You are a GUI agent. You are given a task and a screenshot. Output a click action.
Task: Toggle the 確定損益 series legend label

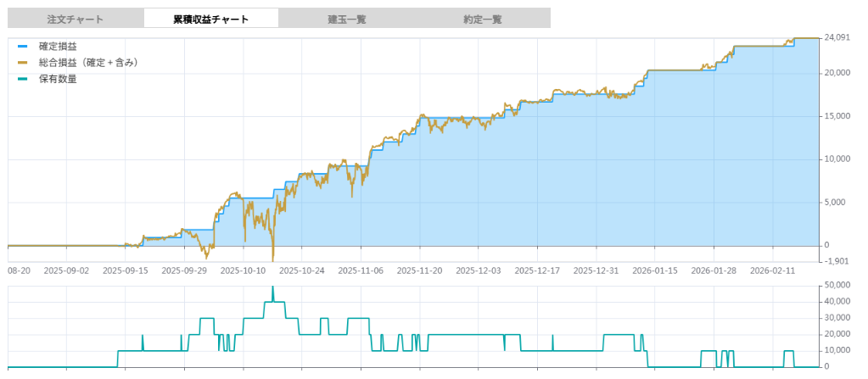59,46
